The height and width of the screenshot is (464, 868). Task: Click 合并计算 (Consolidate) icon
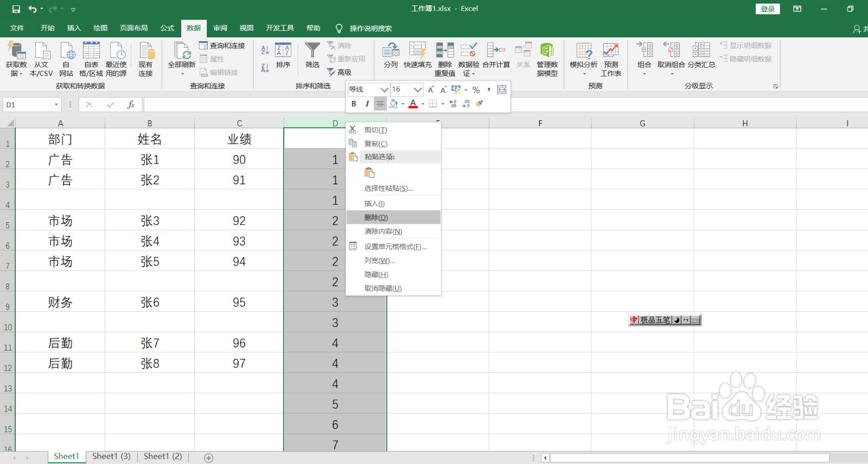click(496, 50)
